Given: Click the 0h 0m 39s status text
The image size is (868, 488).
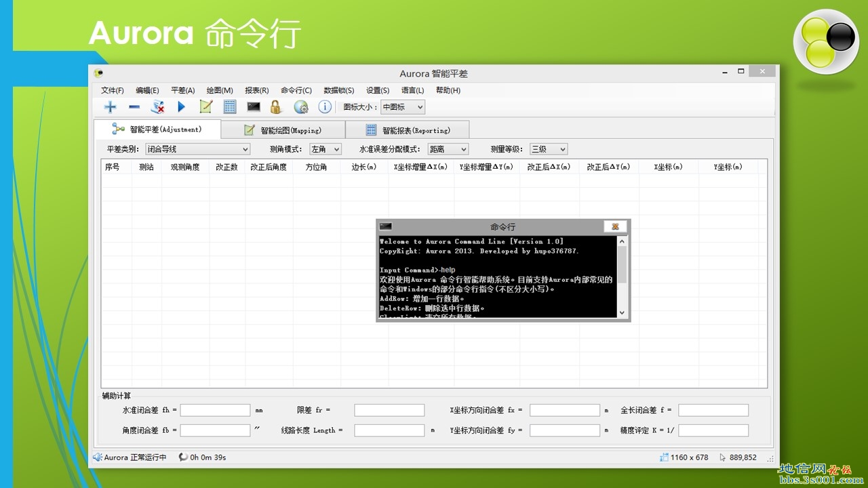Looking at the screenshot, I should (208, 457).
